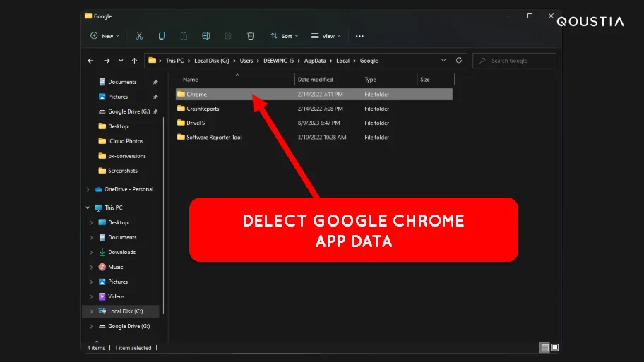Click the Delete trash can icon
644x362 pixels.
(251, 36)
